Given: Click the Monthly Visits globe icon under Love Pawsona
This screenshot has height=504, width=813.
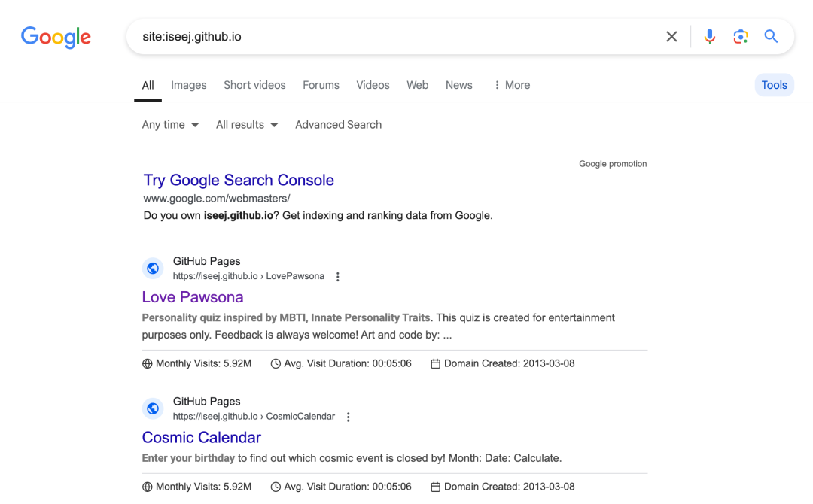Looking at the screenshot, I should (148, 363).
